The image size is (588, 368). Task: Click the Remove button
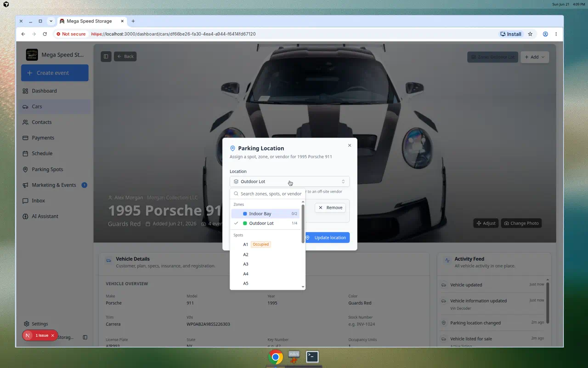pyautogui.click(x=330, y=208)
